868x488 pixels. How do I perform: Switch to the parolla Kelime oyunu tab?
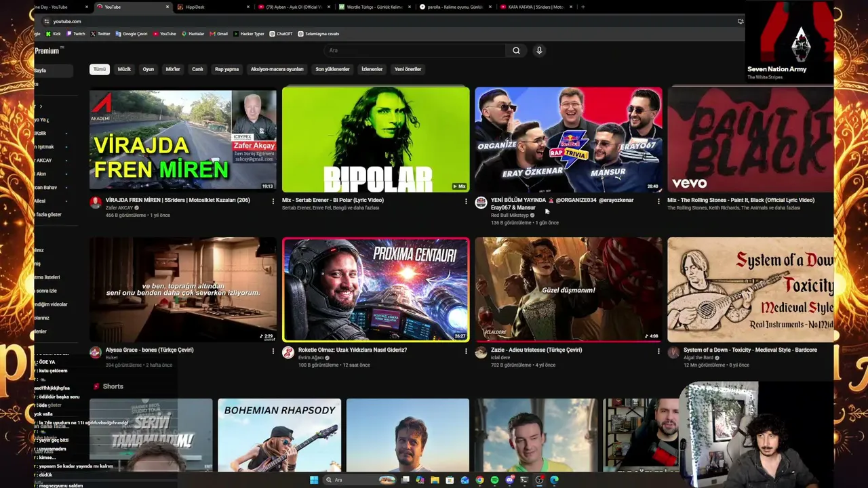(455, 7)
